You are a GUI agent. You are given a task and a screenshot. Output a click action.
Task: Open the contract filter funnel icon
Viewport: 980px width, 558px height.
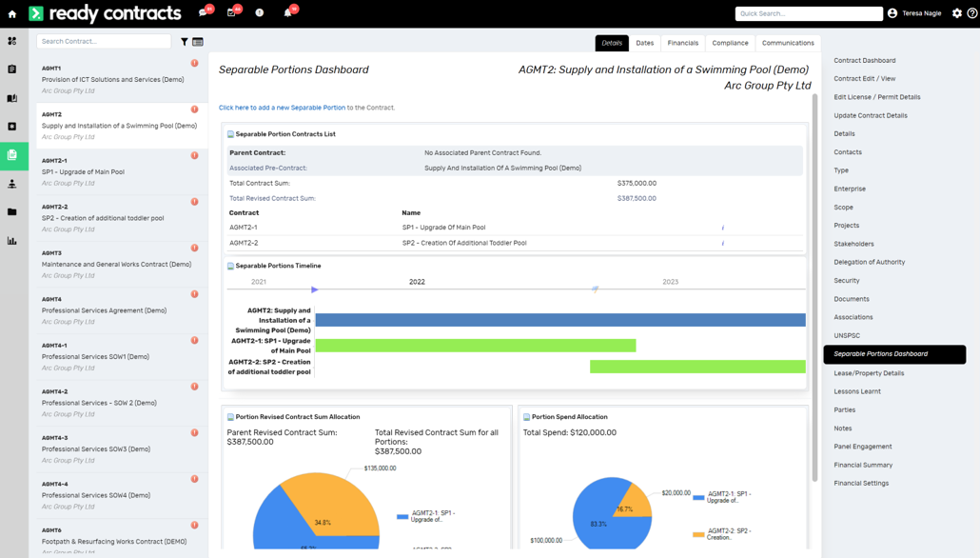coord(185,42)
